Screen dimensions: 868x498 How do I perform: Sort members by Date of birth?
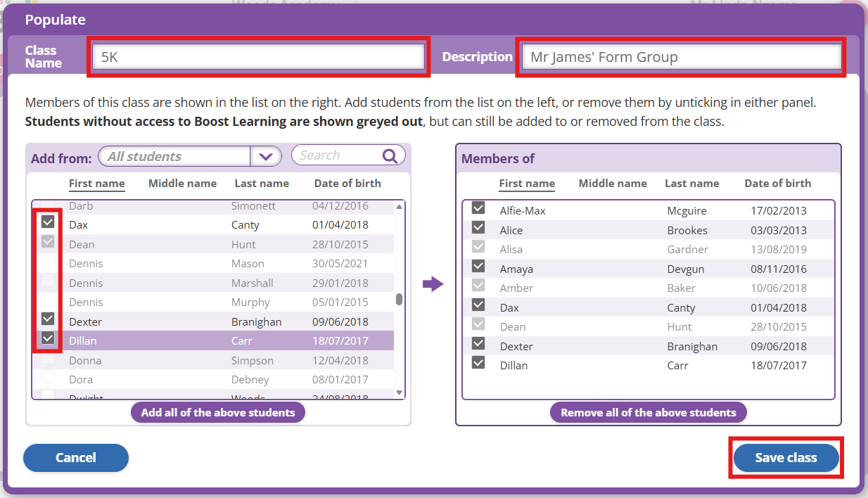pos(777,184)
